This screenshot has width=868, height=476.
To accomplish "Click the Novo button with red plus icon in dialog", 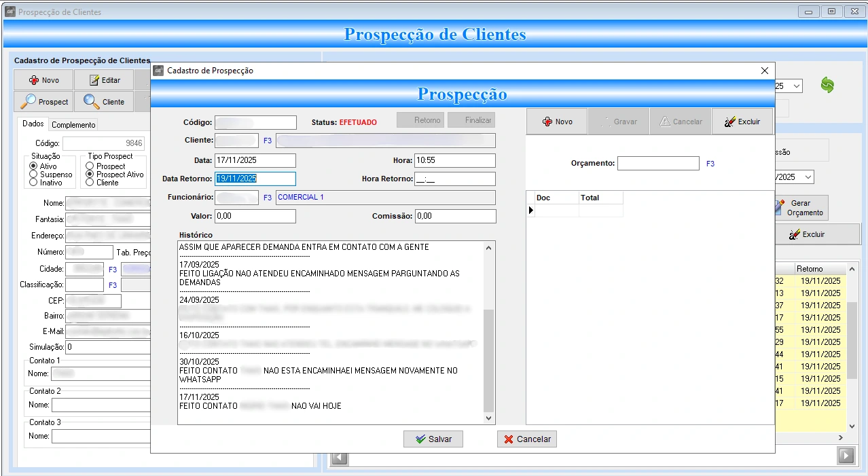I will (557, 122).
